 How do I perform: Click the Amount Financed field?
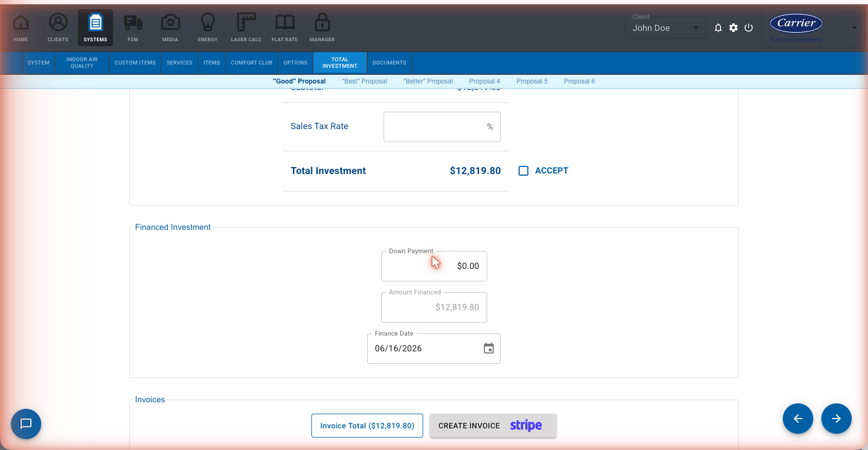[x=434, y=307]
